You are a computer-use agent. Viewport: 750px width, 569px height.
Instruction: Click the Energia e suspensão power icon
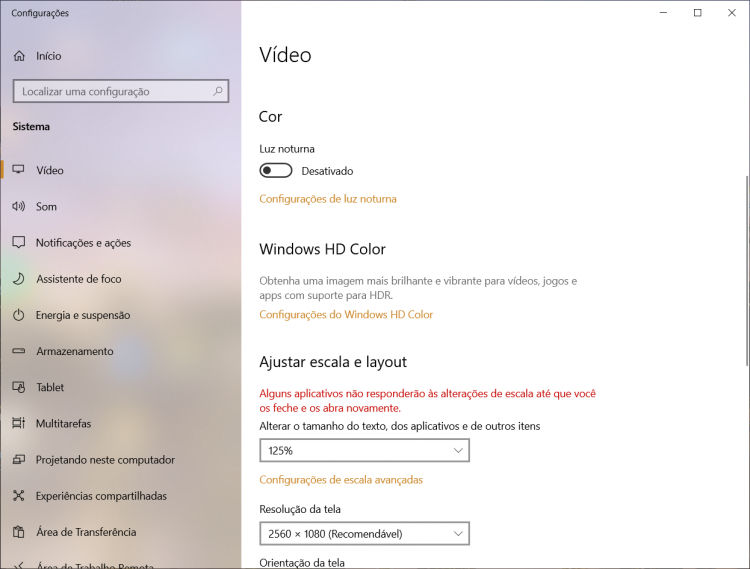tap(19, 315)
